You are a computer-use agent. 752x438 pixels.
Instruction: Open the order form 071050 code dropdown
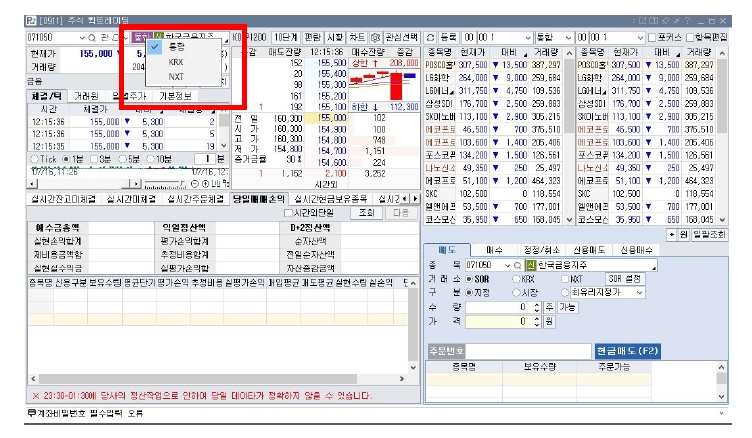point(507,265)
